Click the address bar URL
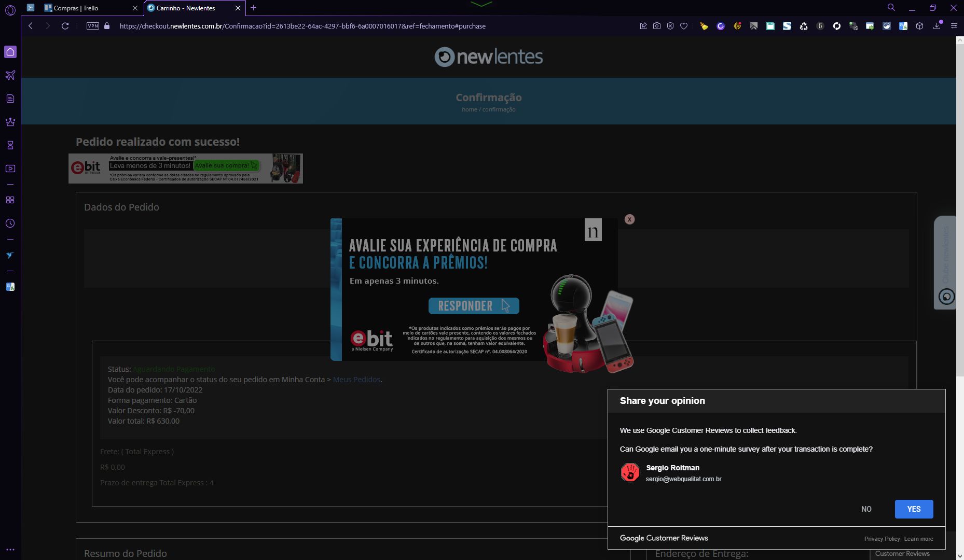Screen dimensions: 964x560 pos(302,26)
